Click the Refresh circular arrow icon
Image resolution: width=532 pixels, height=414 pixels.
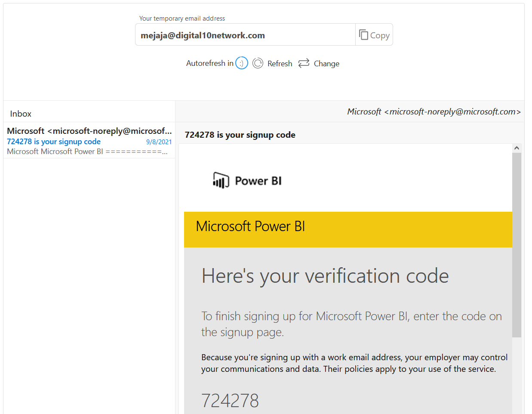pyautogui.click(x=258, y=63)
